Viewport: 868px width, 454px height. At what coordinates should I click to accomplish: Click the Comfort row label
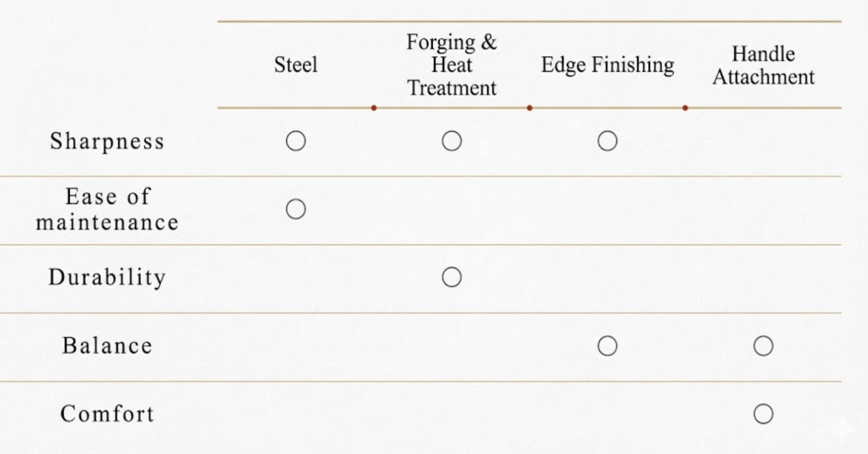(107, 414)
